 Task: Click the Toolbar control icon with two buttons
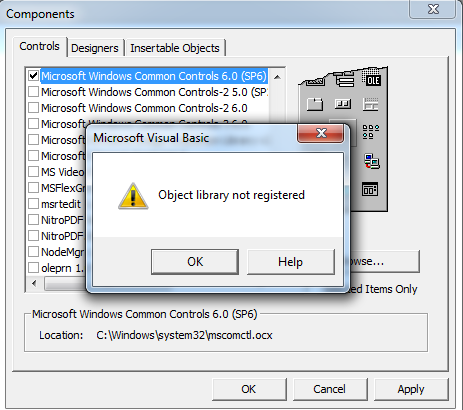point(343,104)
